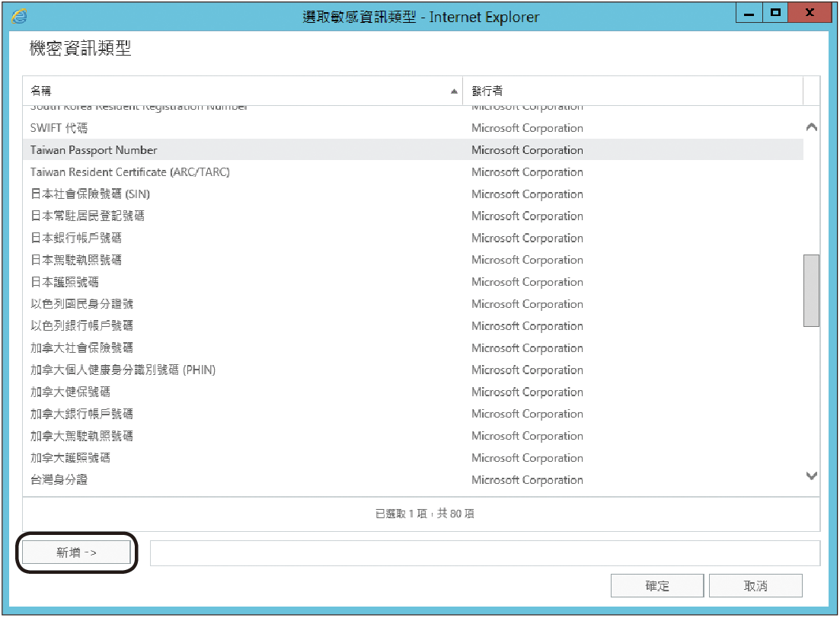The image size is (840, 618).
Task: Sort the list by the 名稱 column header
Action: point(243,91)
